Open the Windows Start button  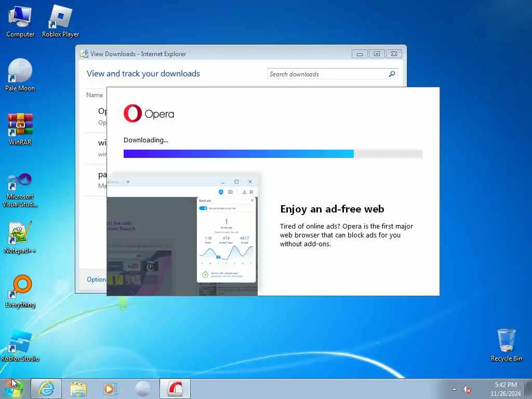pos(13,389)
